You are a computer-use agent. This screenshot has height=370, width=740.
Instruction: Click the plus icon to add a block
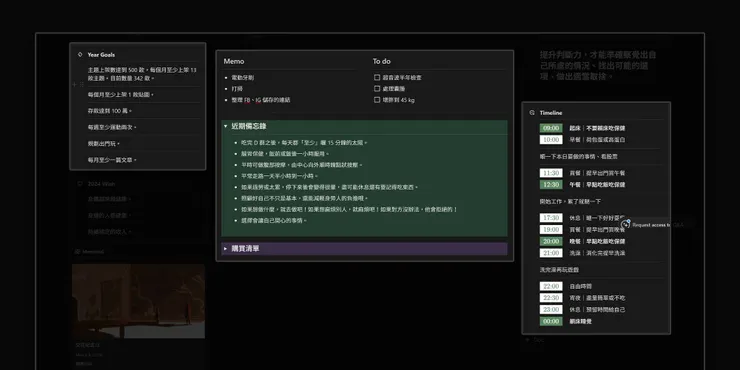point(74,84)
